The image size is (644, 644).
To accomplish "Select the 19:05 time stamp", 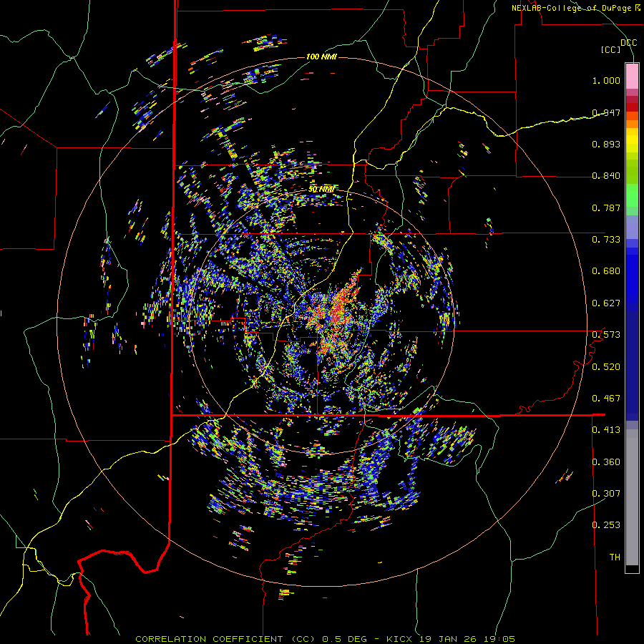I will pyautogui.click(x=499, y=639).
